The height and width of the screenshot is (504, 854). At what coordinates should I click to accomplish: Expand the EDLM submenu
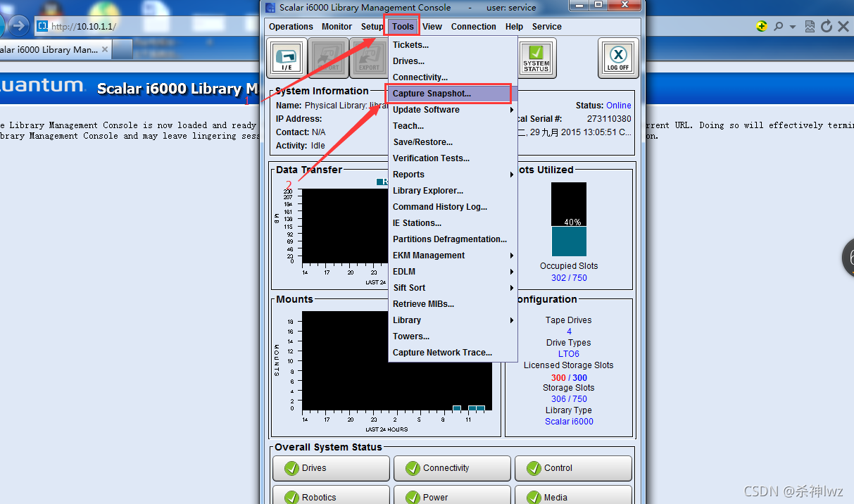tap(453, 272)
